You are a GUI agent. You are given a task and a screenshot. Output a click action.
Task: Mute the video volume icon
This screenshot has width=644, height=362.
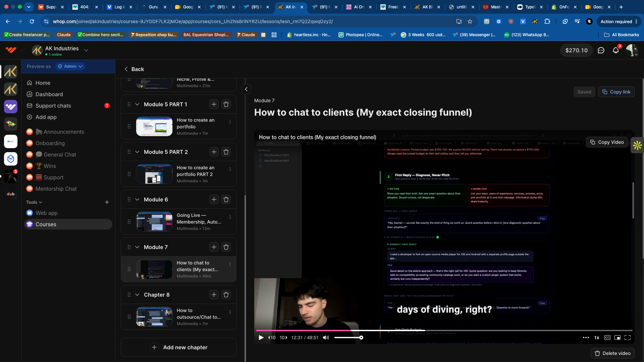point(326,338)
